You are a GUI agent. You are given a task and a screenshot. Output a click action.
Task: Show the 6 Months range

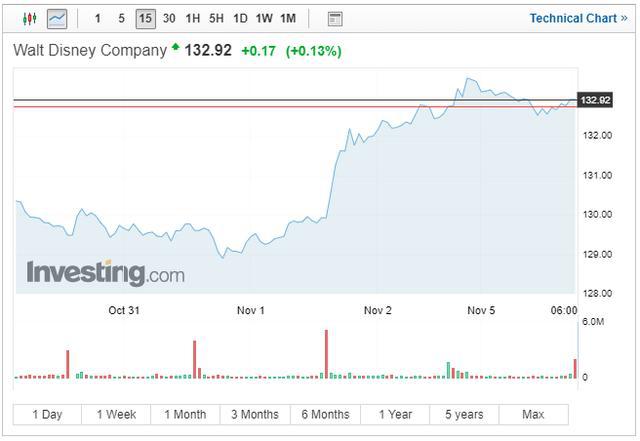[x=325, y=414]
